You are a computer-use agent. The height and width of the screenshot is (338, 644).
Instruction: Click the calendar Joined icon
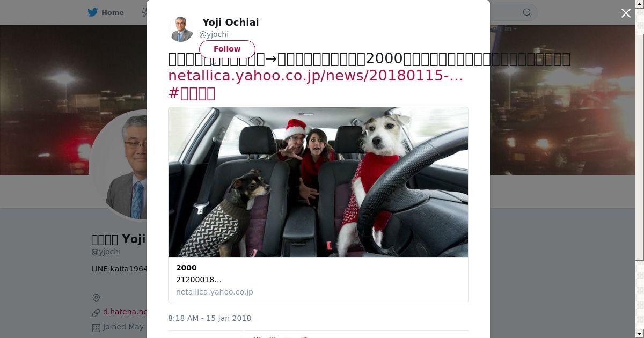pyautogui.click(x=96, y=327)
